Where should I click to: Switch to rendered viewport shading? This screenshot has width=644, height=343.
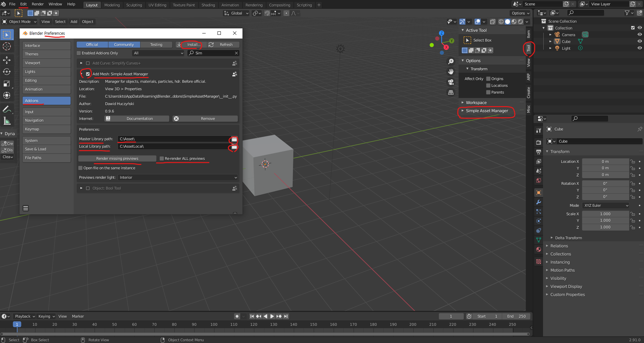[520, 22]
